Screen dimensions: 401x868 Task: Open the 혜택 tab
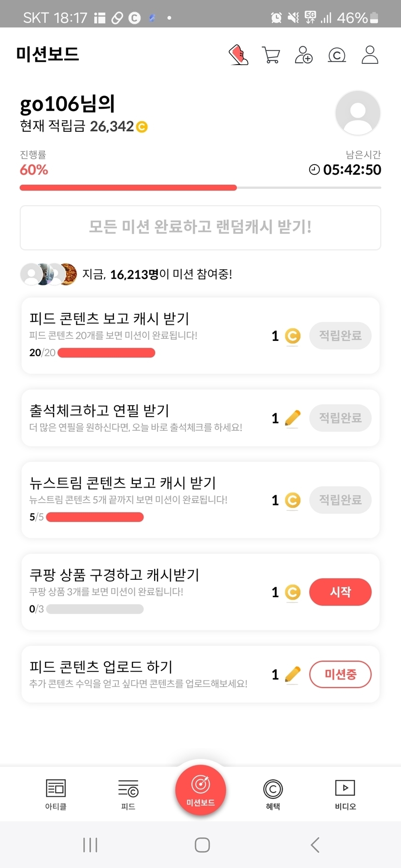click(x=273, y=794)
